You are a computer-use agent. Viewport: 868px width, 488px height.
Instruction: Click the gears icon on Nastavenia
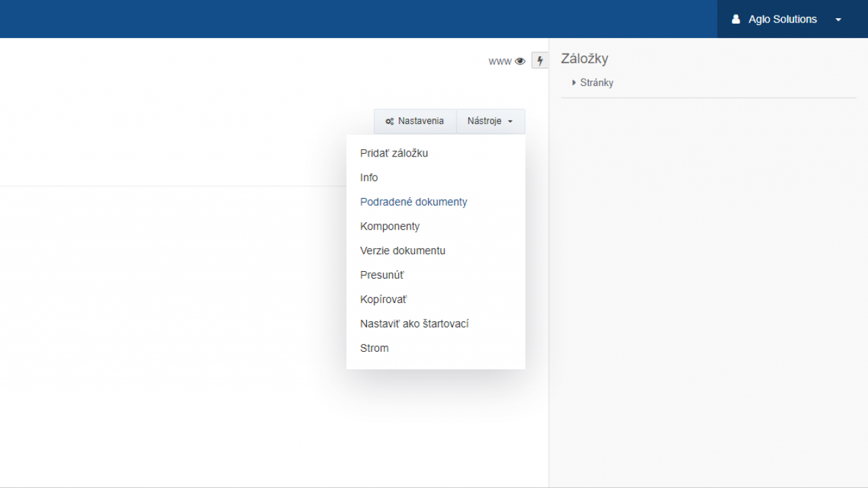coord(389,121)
